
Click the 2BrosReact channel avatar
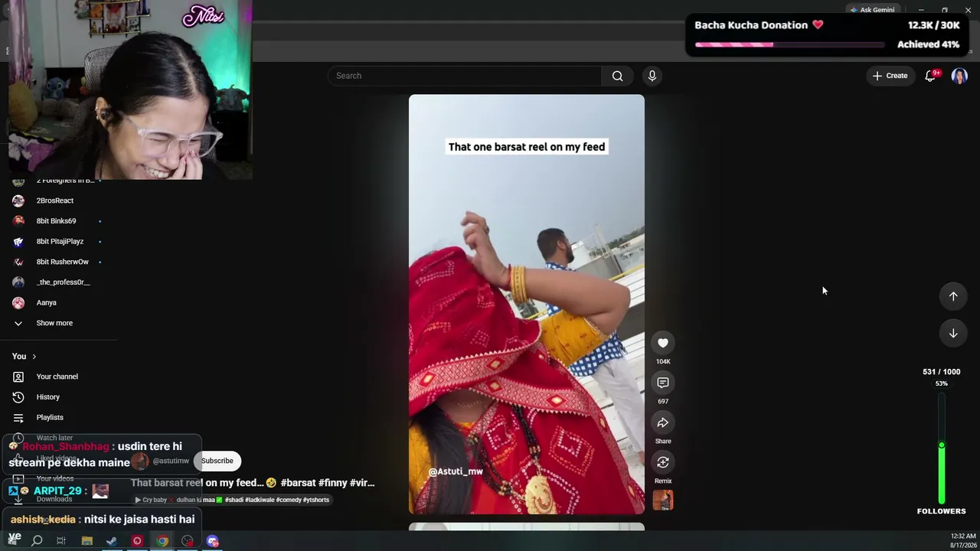[x=18, y=201]
